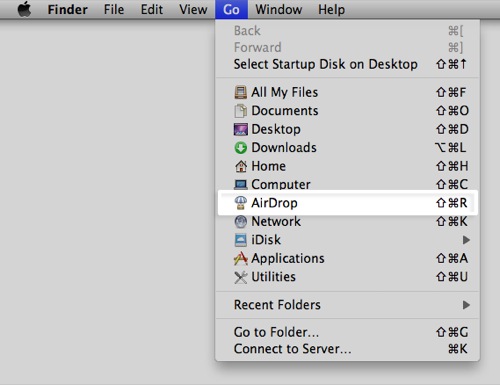Expand the Recent Folders submenu
The height and width of the screenshot is (385, 500).
(x=348, y=305)
